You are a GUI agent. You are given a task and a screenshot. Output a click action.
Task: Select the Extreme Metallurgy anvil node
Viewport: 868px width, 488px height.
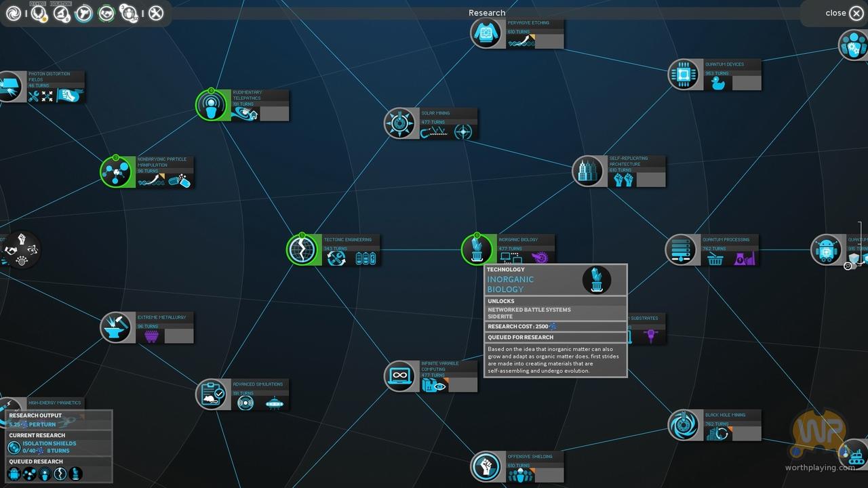pos(116,327)
